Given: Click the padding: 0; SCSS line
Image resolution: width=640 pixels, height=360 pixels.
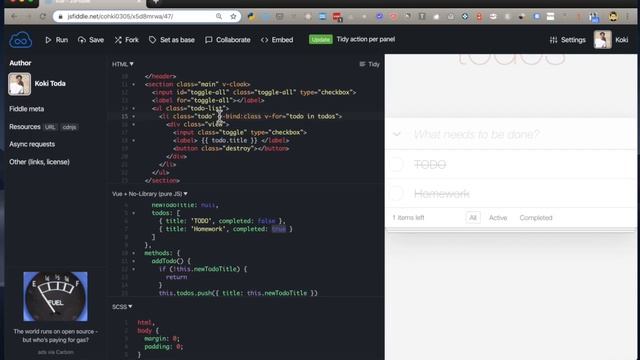Looking at the screenshot, I should point(163,347).
